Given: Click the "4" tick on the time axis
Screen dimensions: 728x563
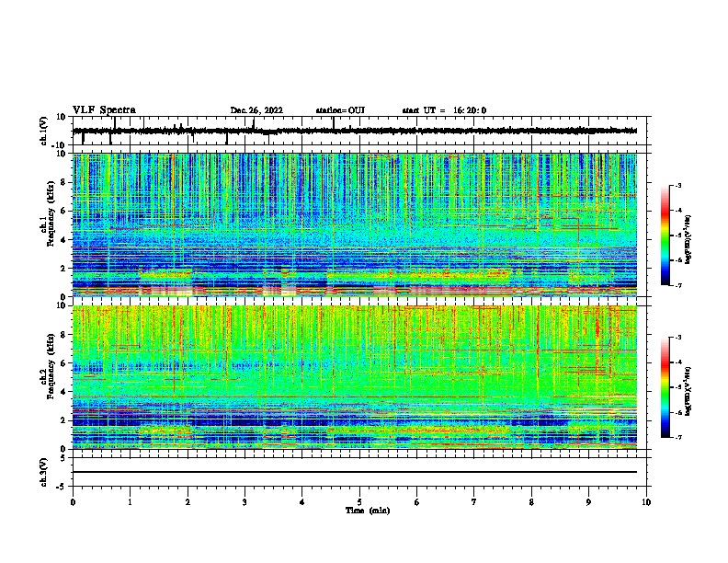Looking at the screenshot, I should (302, 502).
